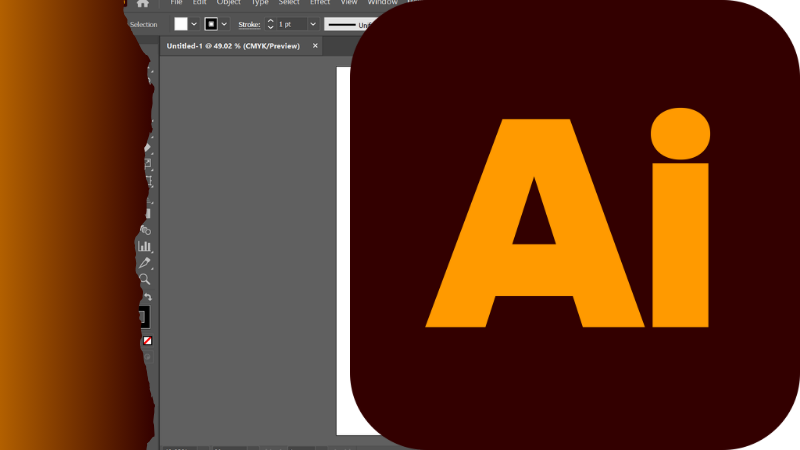
Task: Click the 1 pt stroke weight field
Action: [292, 24]
